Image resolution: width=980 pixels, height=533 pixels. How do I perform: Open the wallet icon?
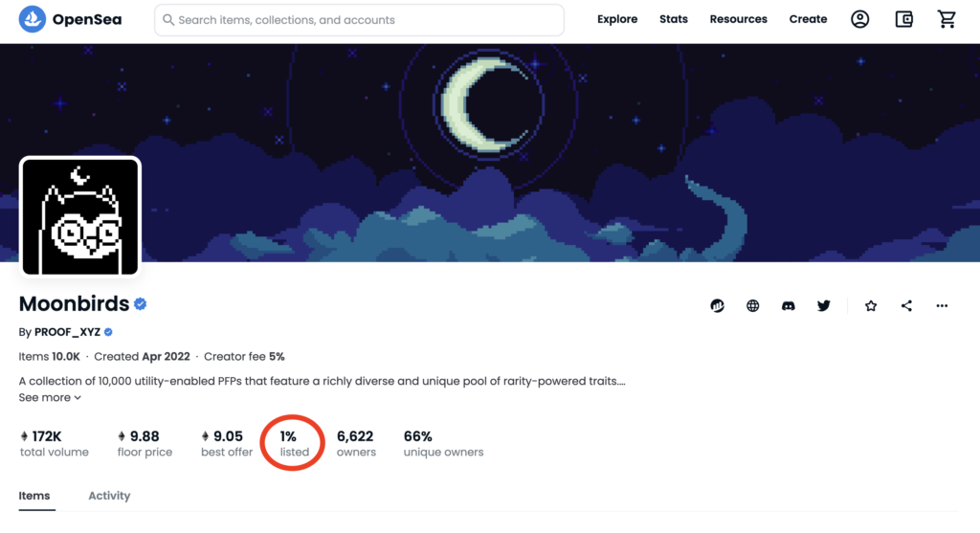click(x=903, y=19)
